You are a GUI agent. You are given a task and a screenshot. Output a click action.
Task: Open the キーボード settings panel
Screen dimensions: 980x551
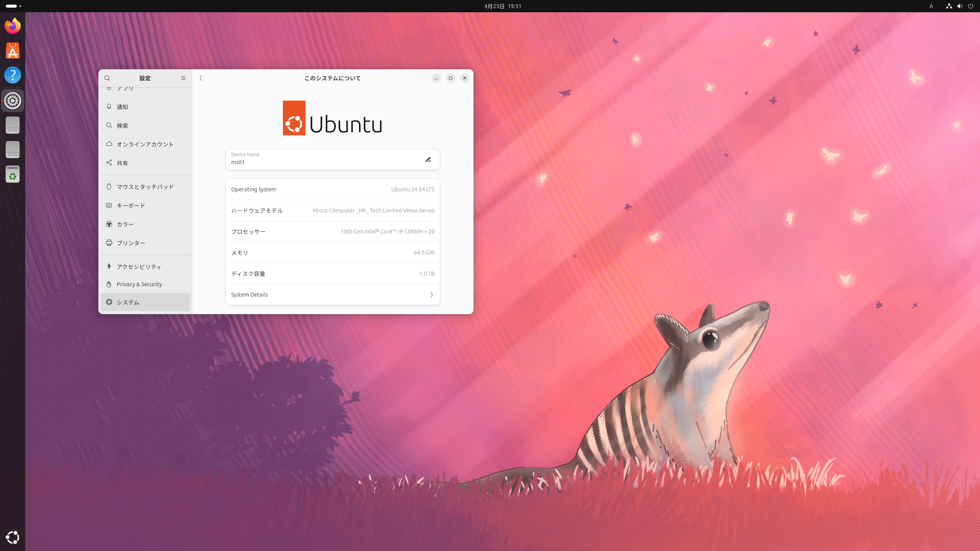[x=131, y=205]
